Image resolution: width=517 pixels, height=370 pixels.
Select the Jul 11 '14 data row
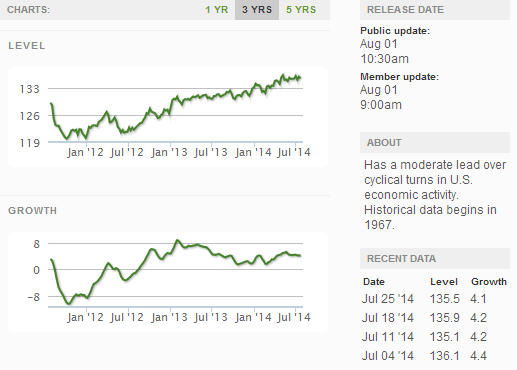coord(435,337)
